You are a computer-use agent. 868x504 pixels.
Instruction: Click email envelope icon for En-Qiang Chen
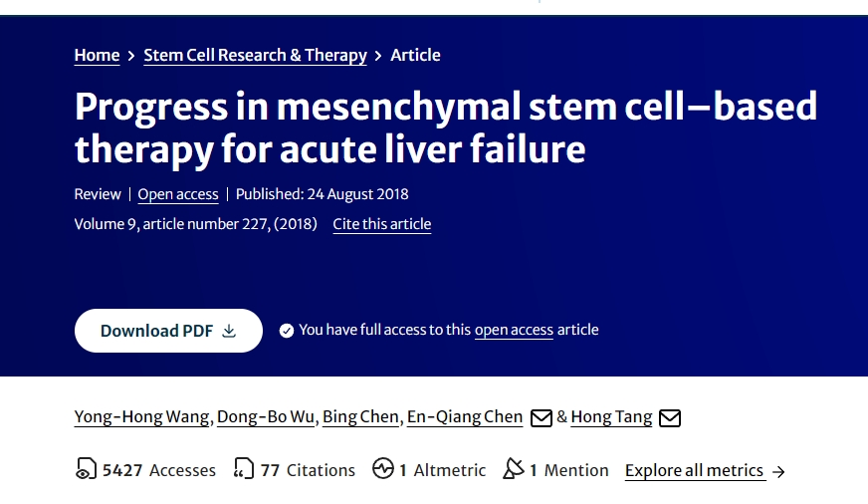pyautogui.click(x=541, y=418)
